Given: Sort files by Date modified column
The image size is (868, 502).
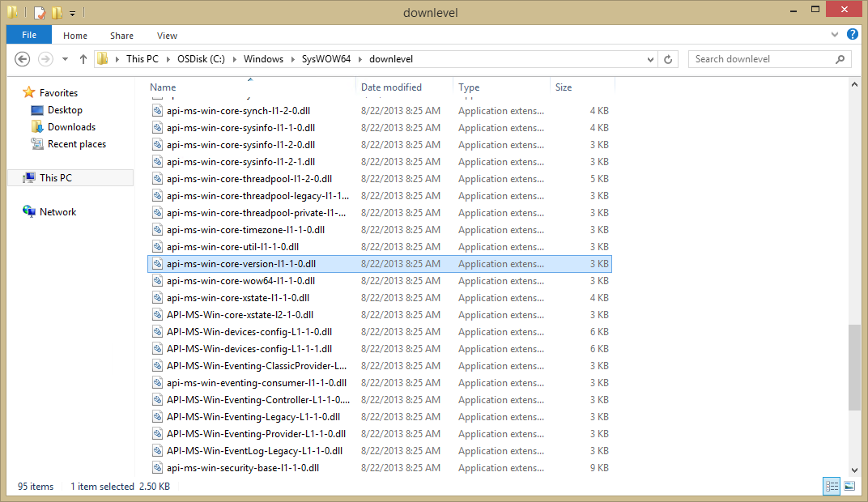Looking at the screenshot, I should [391, 87].
